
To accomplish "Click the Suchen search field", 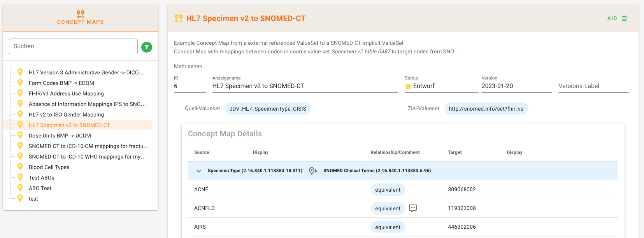I will point(73,46).
